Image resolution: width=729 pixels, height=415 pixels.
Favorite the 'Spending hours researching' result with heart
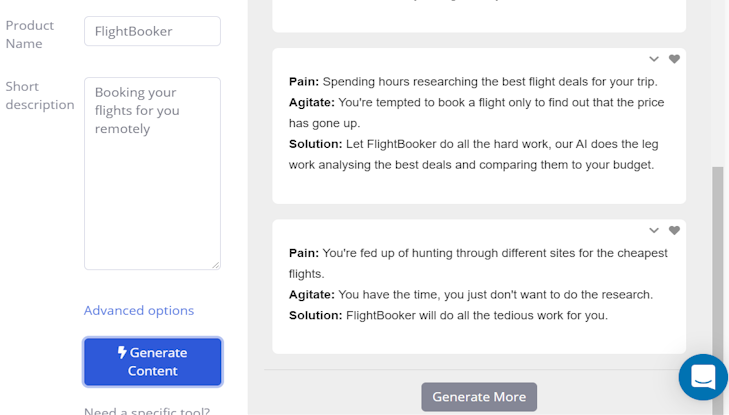coord(674,59)
